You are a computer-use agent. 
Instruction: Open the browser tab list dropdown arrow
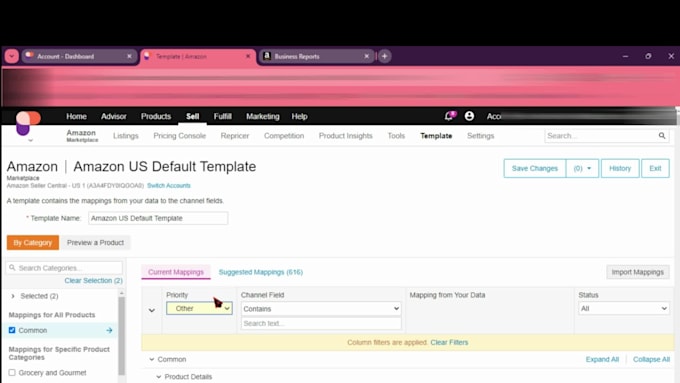click(x=12, y=56)
